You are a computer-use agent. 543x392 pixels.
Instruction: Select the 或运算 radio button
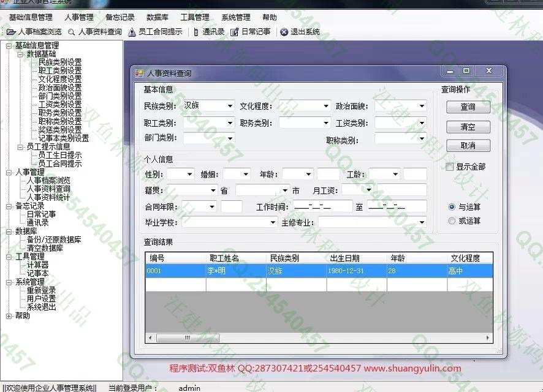click(452, 221)
